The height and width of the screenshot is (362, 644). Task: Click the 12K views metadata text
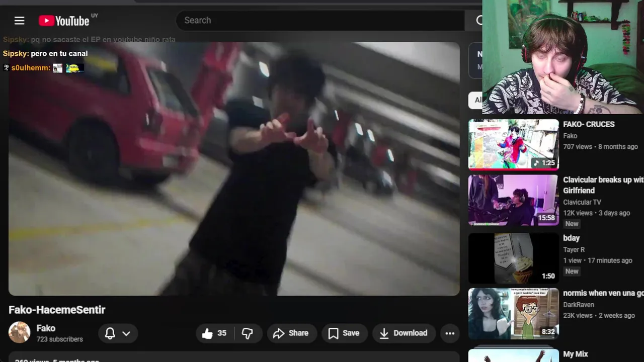click(x=578, y=213)
